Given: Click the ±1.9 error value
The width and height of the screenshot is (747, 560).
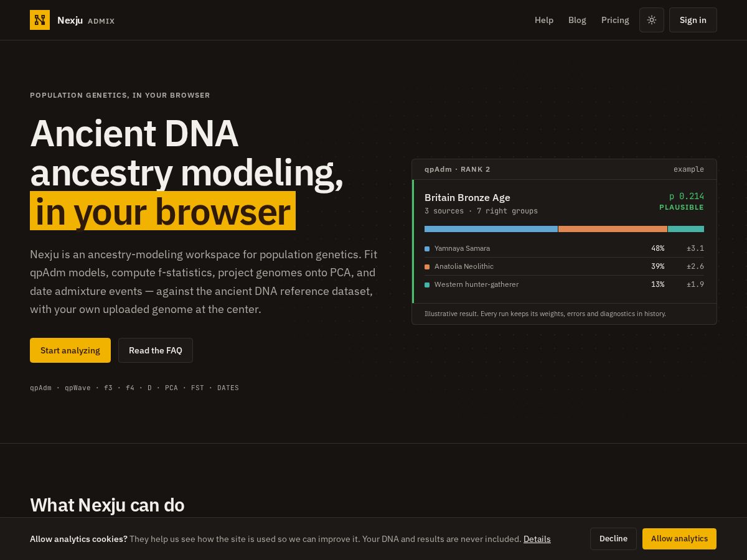Looking at the screenshot, I should coord(695,284).
